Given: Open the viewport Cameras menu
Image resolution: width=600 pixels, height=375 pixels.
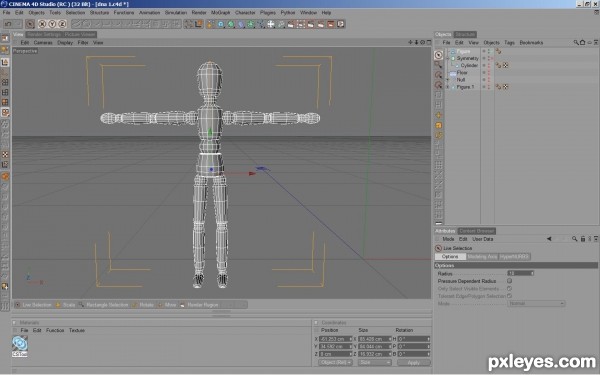Looking at the screenshot, I should [43, 42].
